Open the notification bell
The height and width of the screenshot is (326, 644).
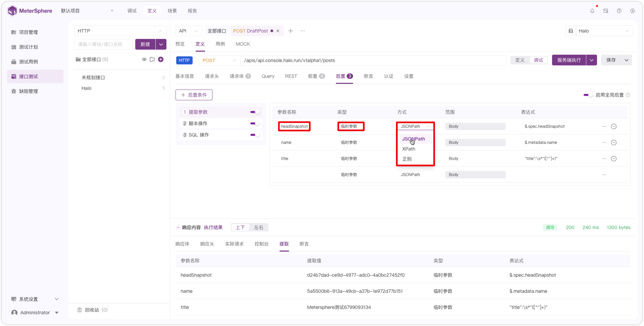(592, 11)
